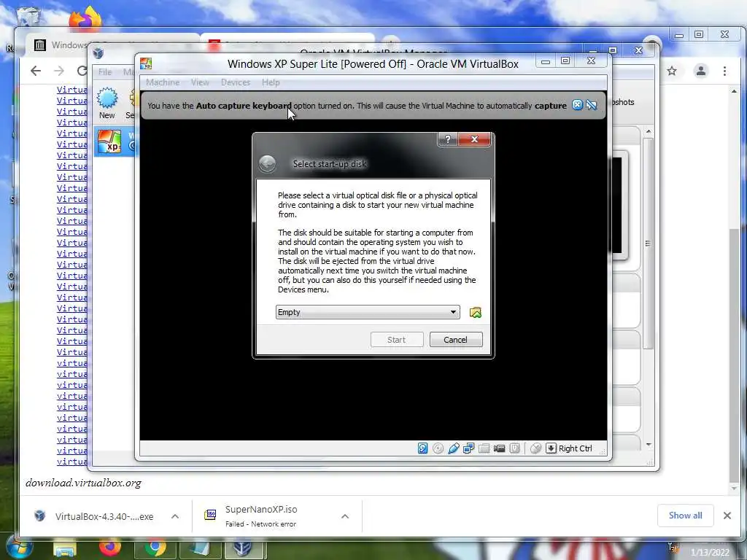This screenshot has width=747, height=560.
Task: Click the browser page vertical scrollbar thumb
Action: pos(734,355)
